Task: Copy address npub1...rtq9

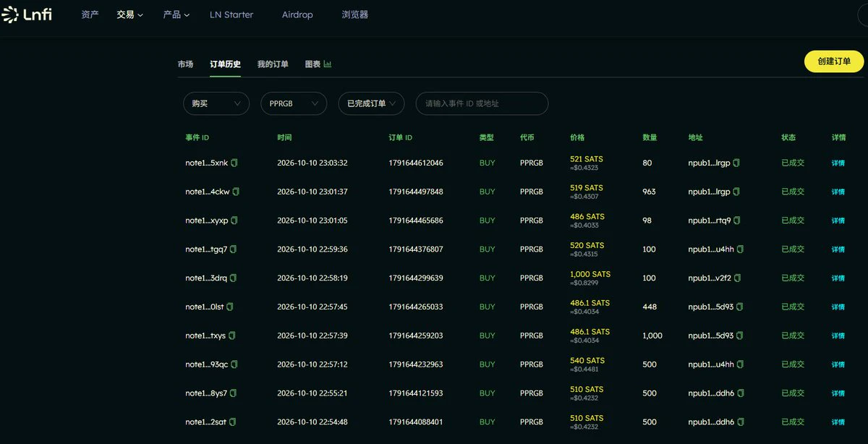Action: click(737, 221)
